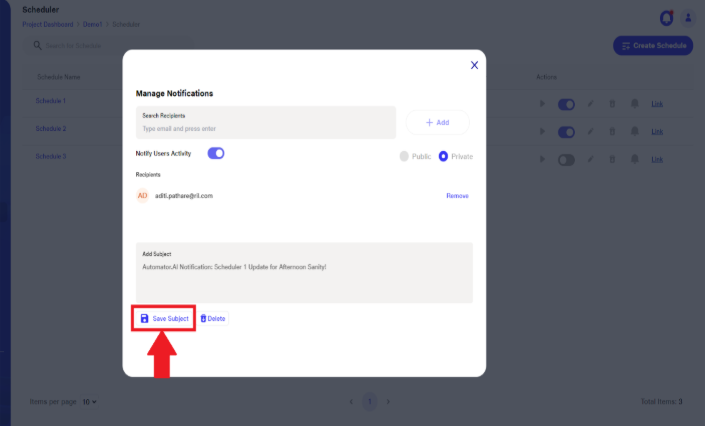705x426 pixels.
Task: Delete Schedule 2 with trash icon
Action: [x=612, y=132]
